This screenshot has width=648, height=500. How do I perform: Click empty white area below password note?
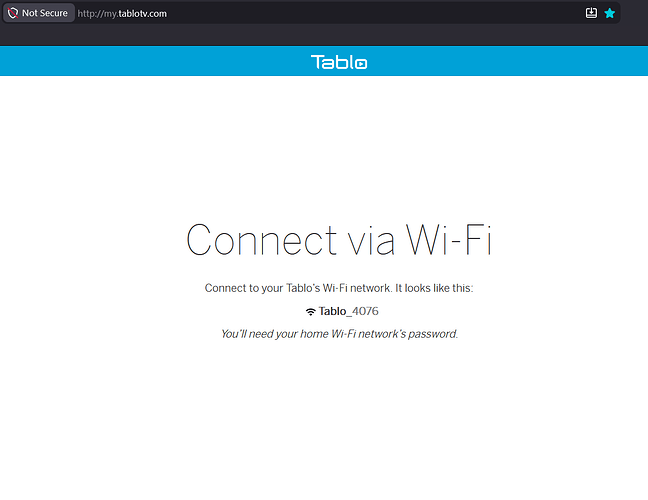324,413
